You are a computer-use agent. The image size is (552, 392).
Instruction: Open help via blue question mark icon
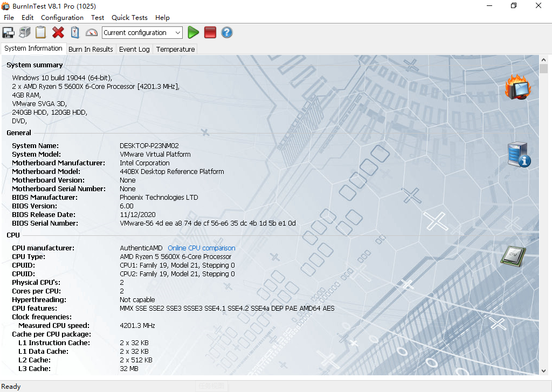coord(227,33)
